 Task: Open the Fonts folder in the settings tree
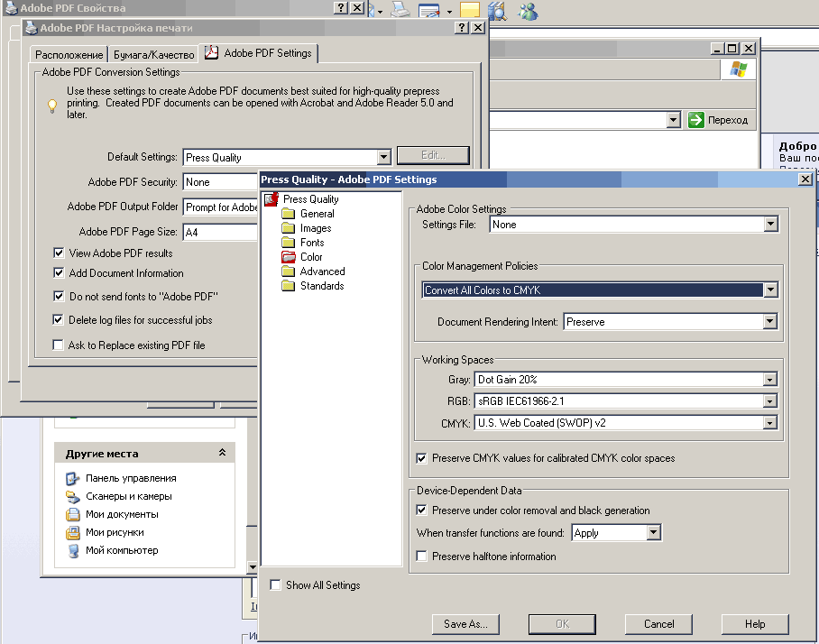289,243
